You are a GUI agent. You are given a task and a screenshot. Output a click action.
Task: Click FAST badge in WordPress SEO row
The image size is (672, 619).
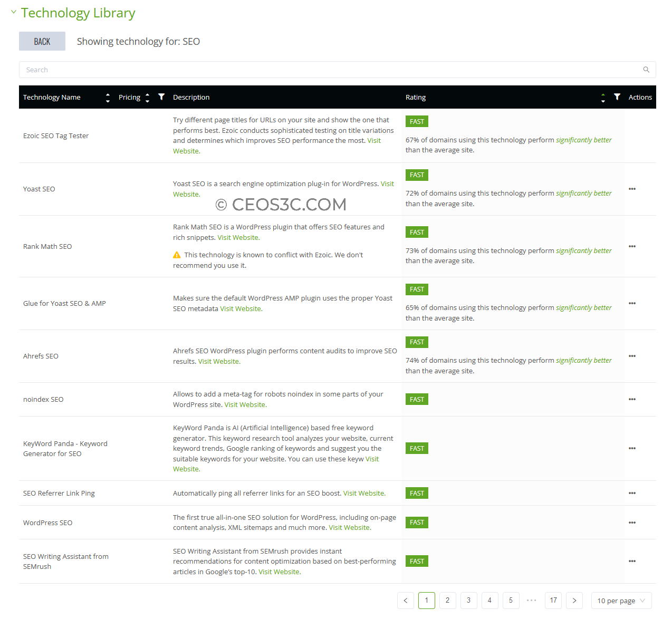click(x=417, y=523)
